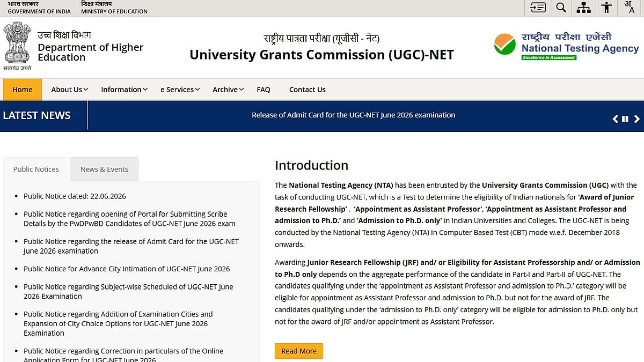This screenshot has height=362, width=644.
Task: Open Subject-wise Schedule notice
Action: coord(128,291)
